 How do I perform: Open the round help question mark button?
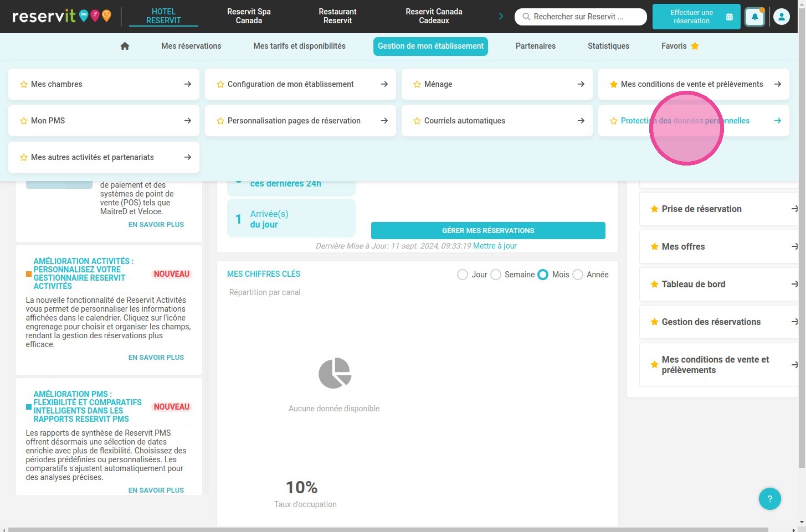point(769,498)
